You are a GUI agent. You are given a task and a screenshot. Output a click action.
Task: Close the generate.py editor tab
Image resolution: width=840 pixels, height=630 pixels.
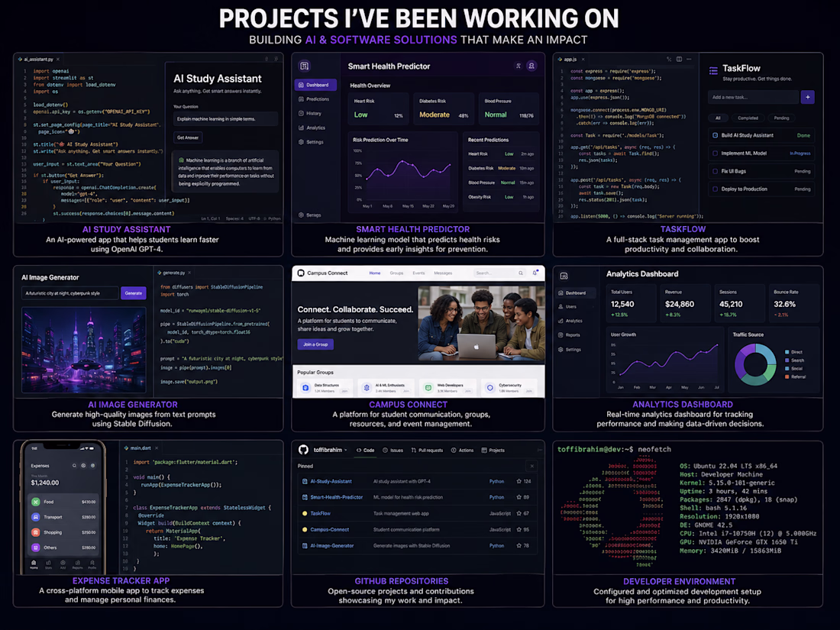pyautogui.click(x=189, y=273)
